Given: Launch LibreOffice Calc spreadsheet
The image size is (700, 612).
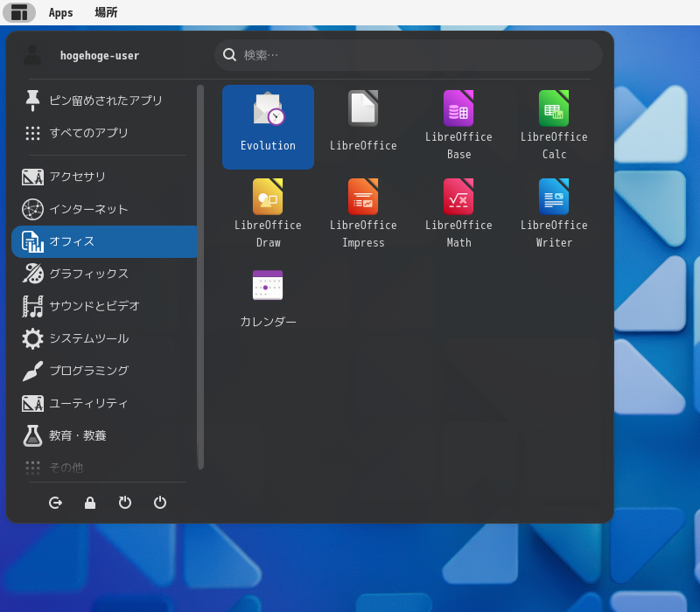Looking at the screenshot, I should point(554,127).
